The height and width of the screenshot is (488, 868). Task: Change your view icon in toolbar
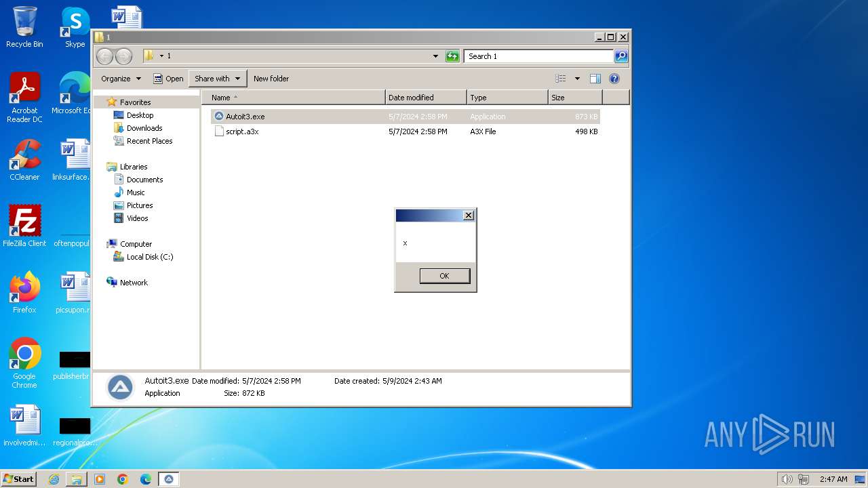point(561,79)
